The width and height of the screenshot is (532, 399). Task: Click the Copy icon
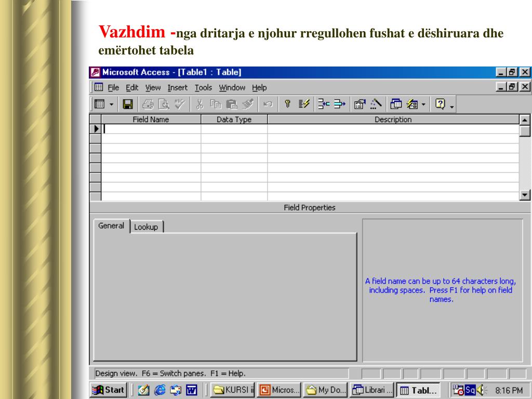pos(216,104)
